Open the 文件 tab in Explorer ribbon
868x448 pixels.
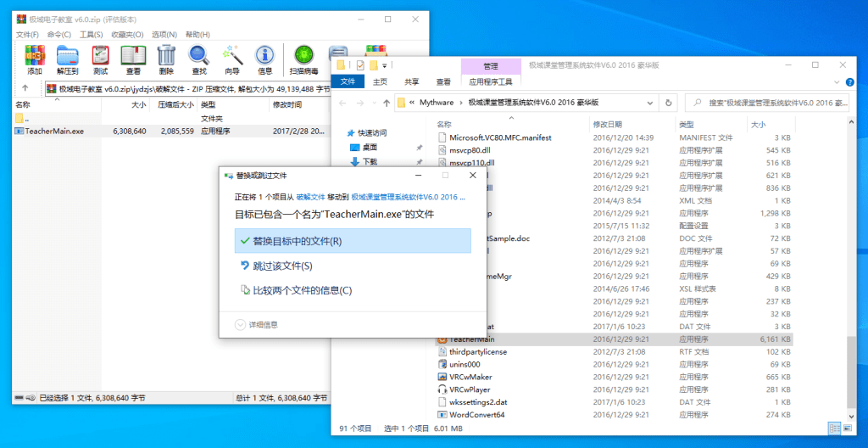coord(348,82)
